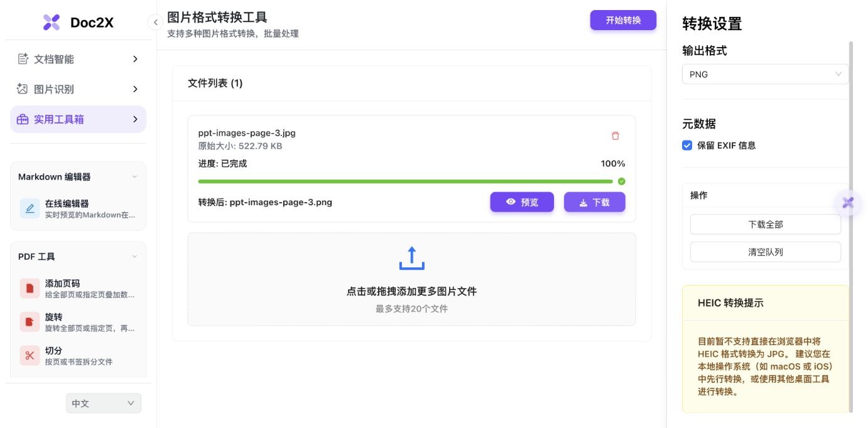
Task: Click the 点击或拖拽添加更多图片文件 upload area
Action: (412, 279)
